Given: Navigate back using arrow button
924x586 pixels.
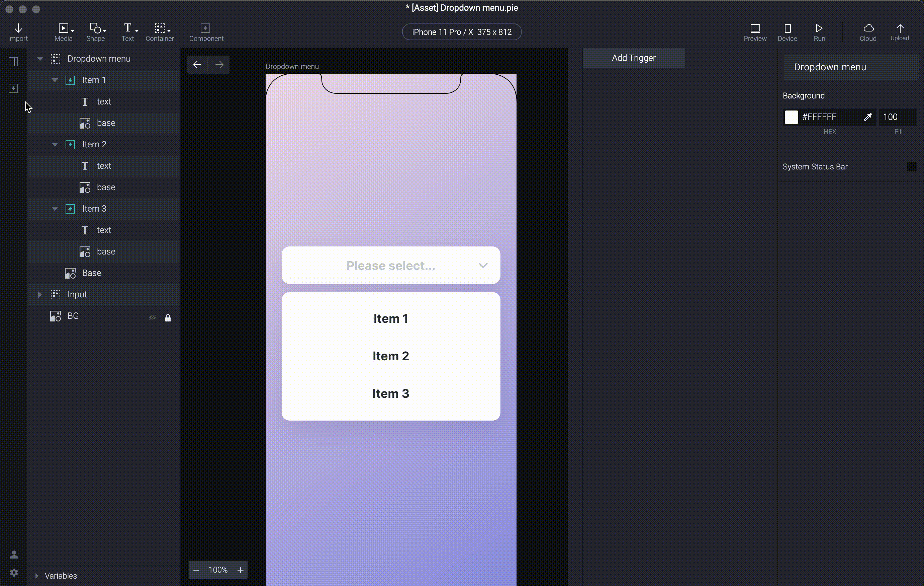Looking at the screenshot, I should tap(197, 65).
